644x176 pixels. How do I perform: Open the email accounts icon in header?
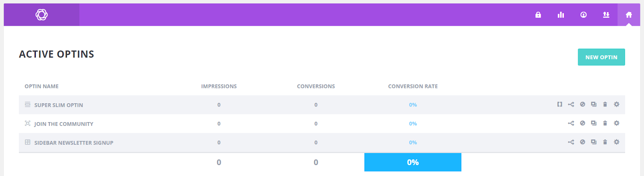point(583,15)
